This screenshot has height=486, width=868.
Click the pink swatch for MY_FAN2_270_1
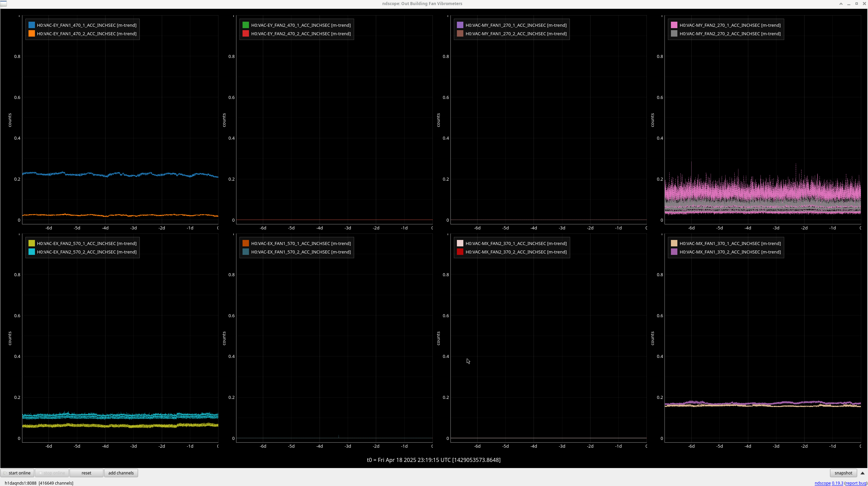pyautogui.click(x=674, y=25)
